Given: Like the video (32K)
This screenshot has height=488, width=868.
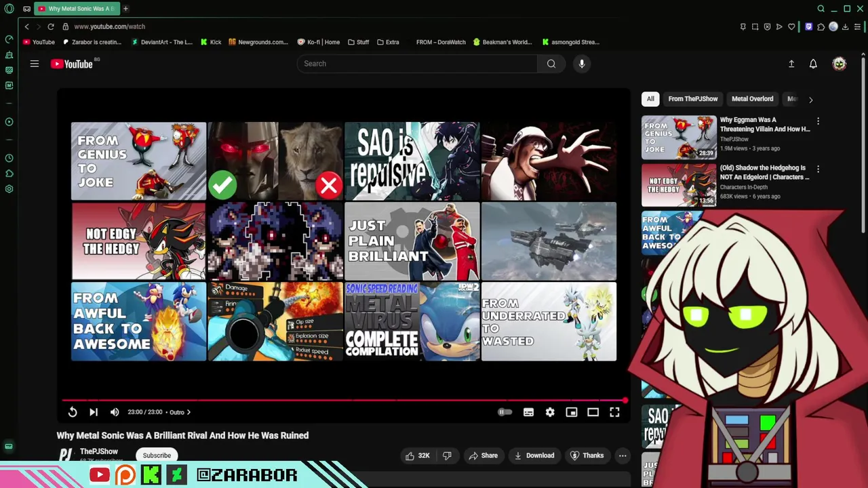Looking at the screenshot, I should tap(418, 455).
